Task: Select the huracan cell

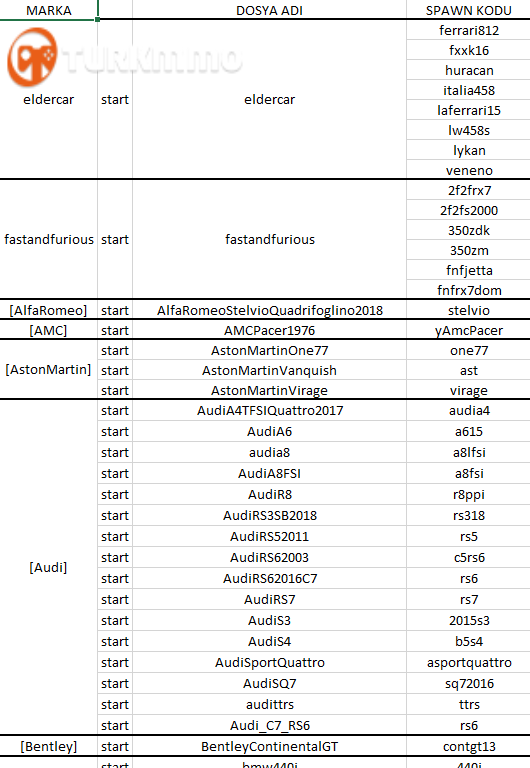Action: click(468, 71)
